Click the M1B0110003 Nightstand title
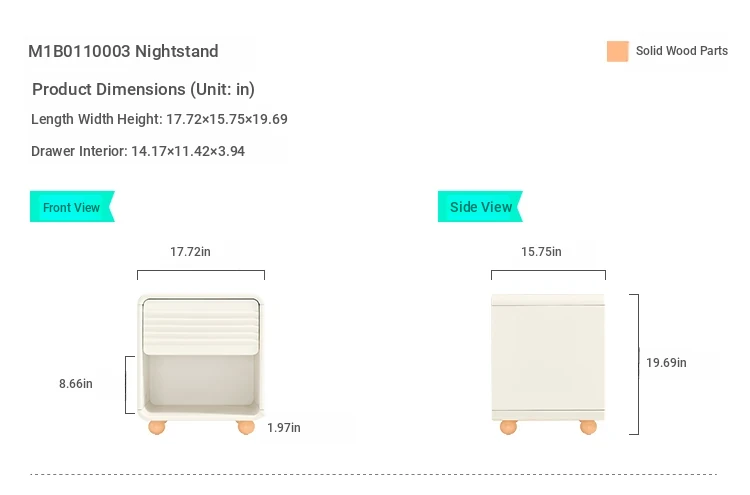 pyautogui.click(x=123, y=51)
